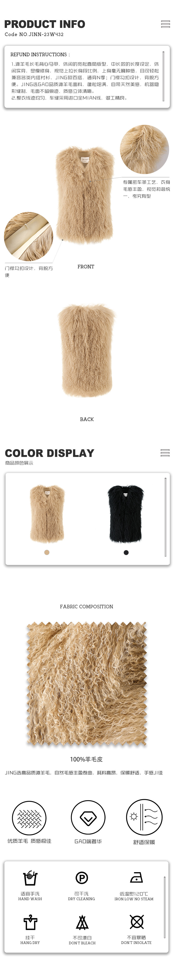Click the placket hook detail circle image
Viewport: 174px width, 980px height.
click(x=29, y=237)
